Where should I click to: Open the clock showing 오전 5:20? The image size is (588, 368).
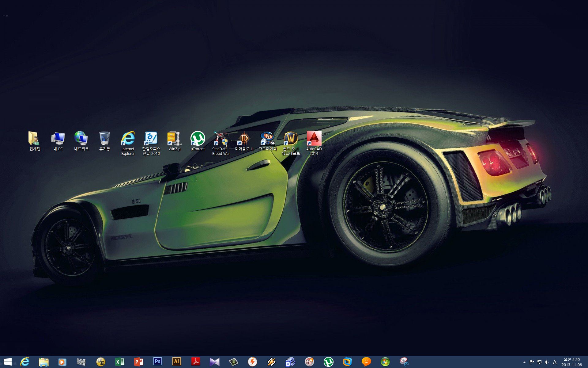571,362
